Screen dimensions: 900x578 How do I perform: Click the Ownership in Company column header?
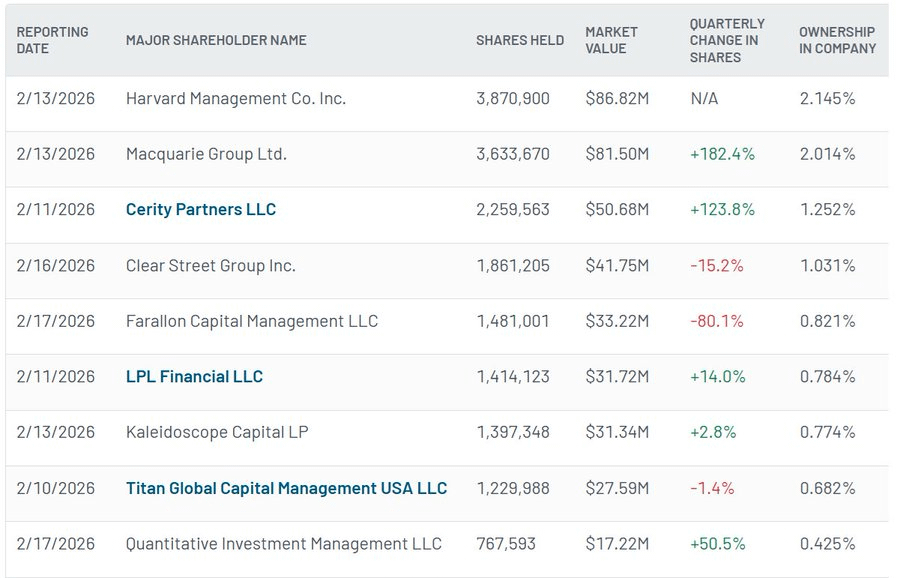(x=837, y=40)
